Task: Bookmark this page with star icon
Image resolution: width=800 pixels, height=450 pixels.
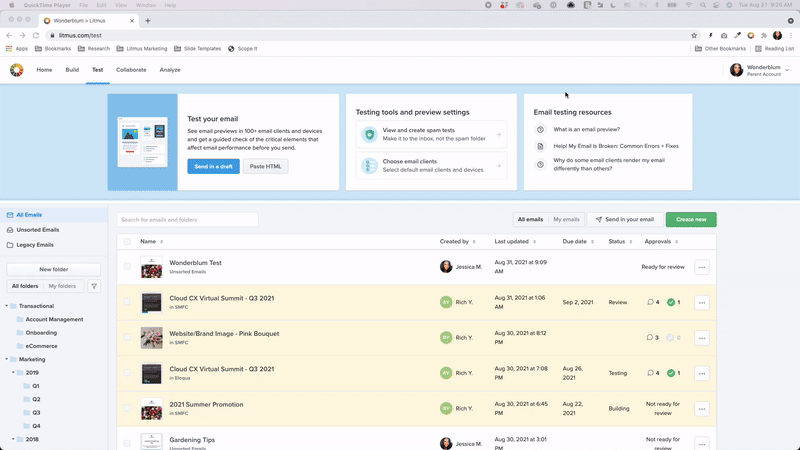Action: (694, 35)
